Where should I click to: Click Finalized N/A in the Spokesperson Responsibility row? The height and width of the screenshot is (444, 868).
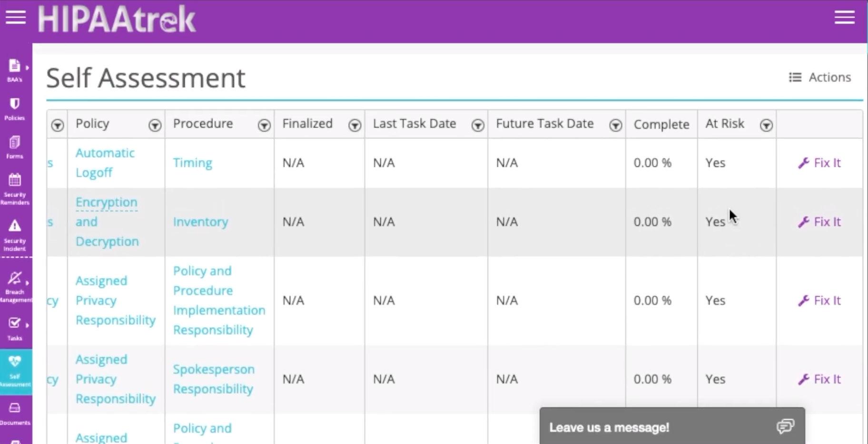(x=293, y=379)
